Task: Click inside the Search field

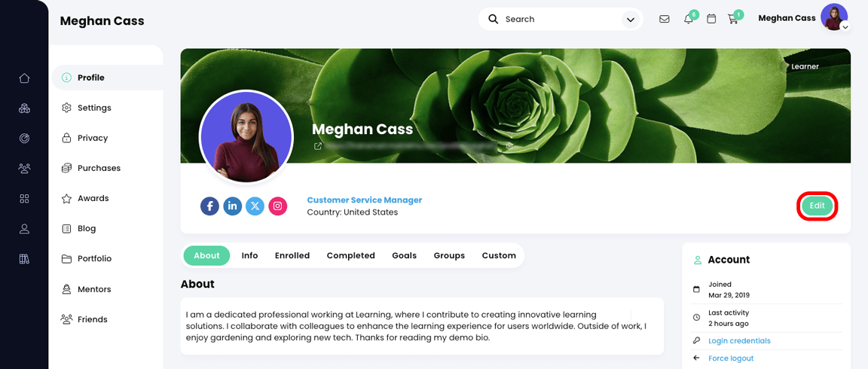Action: (x=559, y=20)
